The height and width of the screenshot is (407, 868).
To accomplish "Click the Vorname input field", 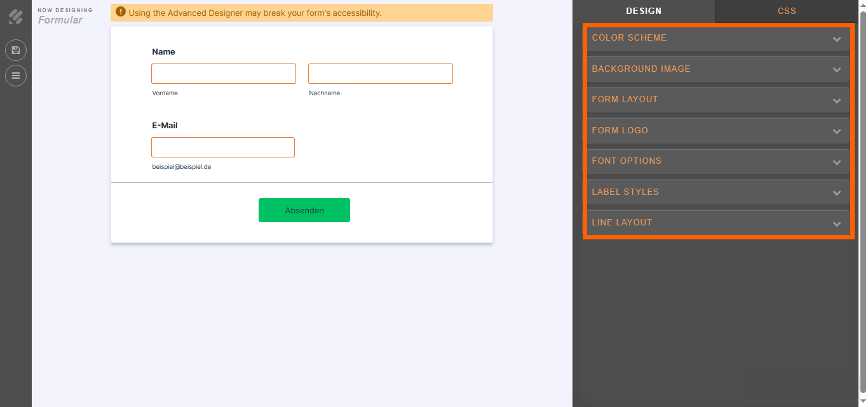I will 224,74.
